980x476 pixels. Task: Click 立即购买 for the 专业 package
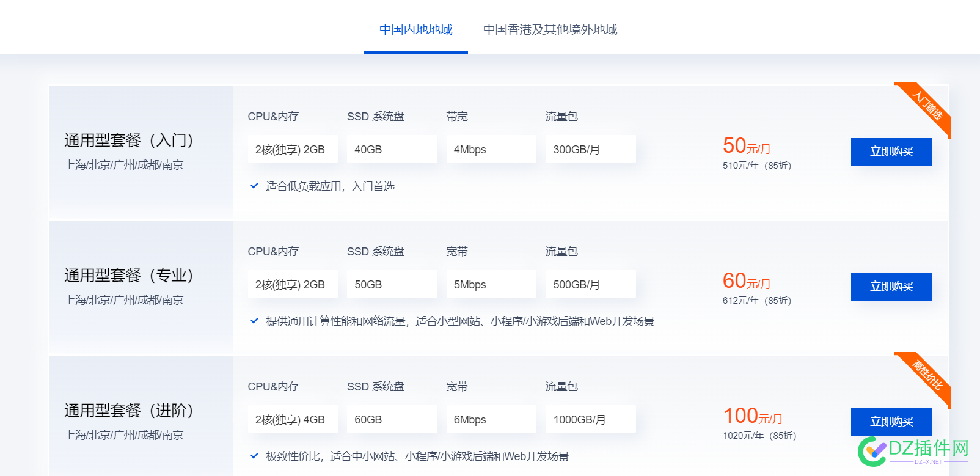coord(891,287)
